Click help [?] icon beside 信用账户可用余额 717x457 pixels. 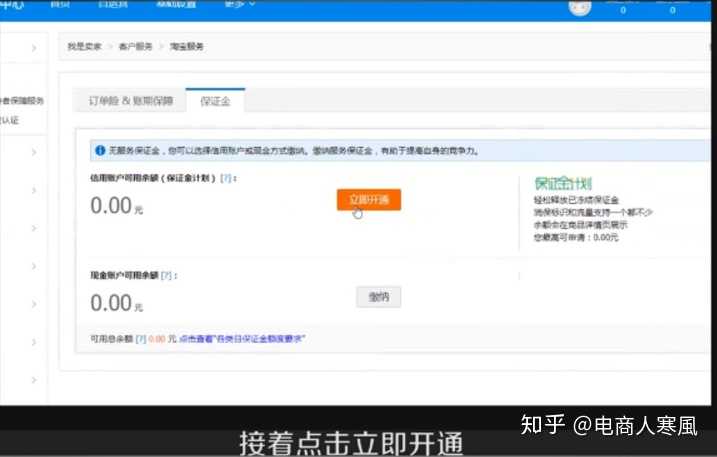click(226, 178)
